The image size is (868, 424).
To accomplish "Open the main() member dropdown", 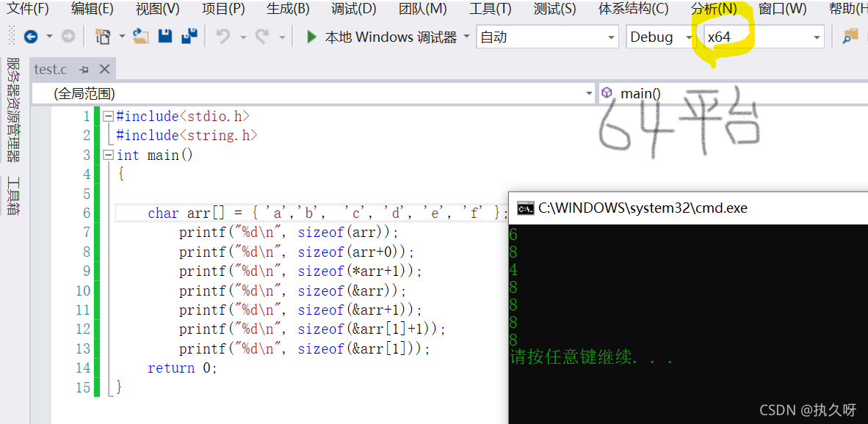I will pyautogui.click(x=733, y=93).
